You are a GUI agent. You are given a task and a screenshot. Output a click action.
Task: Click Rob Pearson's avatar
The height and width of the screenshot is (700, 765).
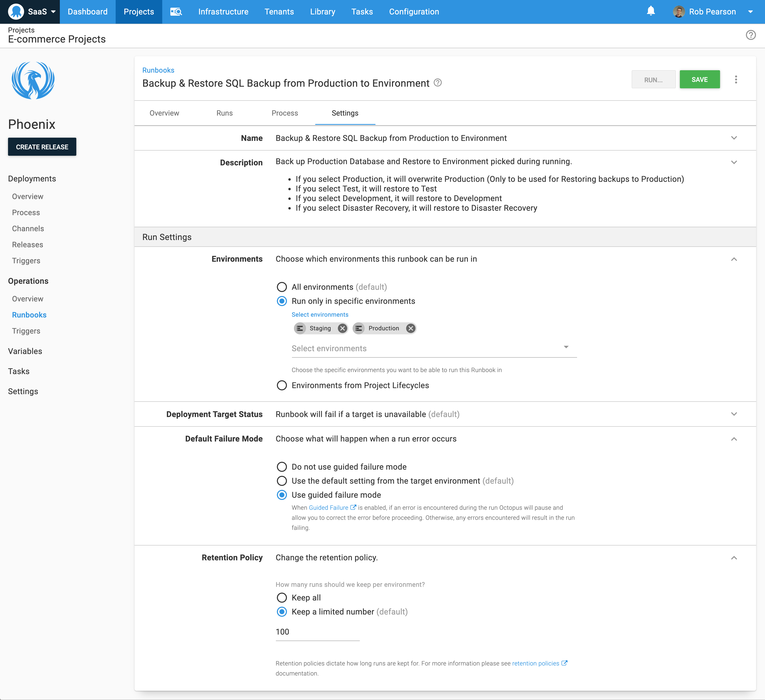coord(679,11)
